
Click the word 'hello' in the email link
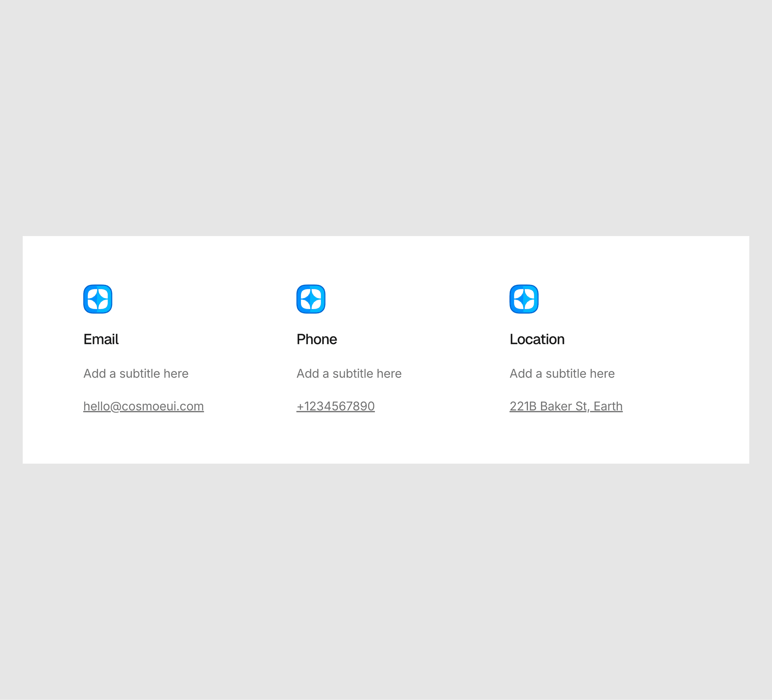coord(96,406)
